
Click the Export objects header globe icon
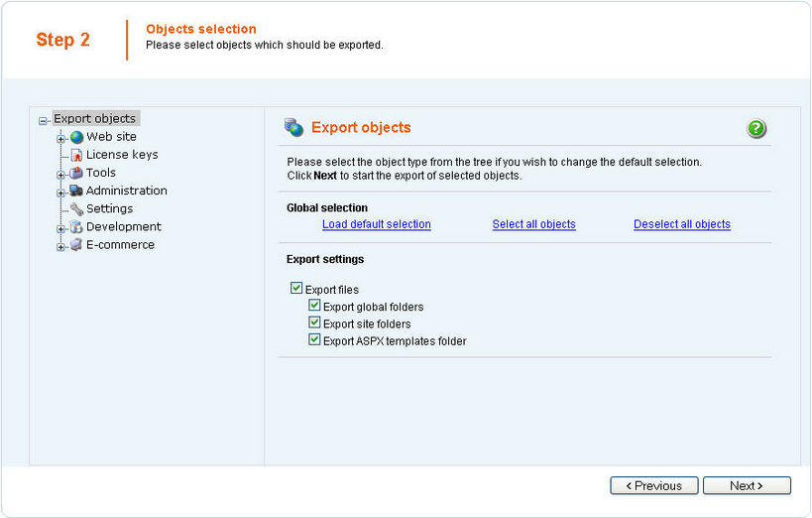tap(293, 128)
